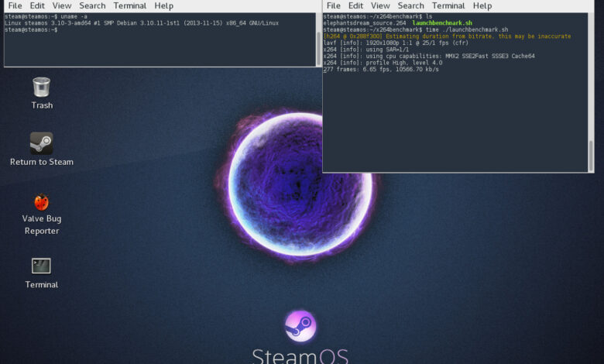Click the 'Linux steamos 3.10-3-amd64' output line

142,23
